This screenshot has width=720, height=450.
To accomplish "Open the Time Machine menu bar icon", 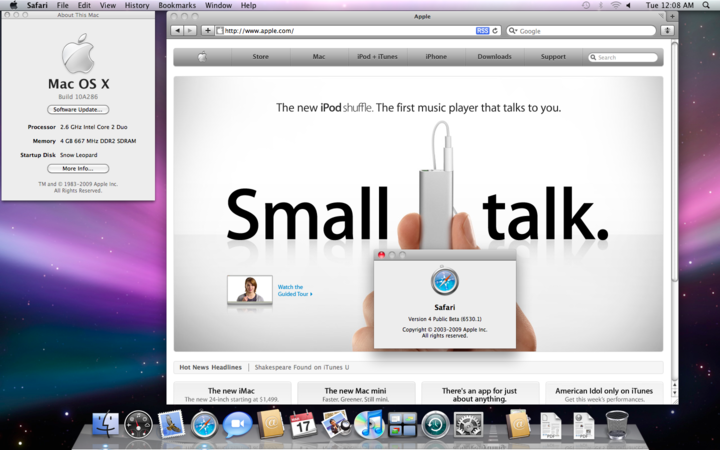I will pos(586,5).
